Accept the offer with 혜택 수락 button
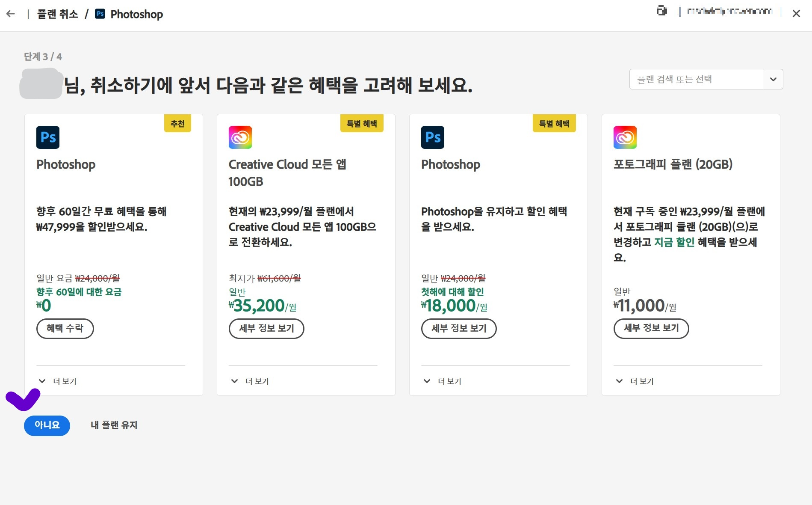The width and height of the screenshot is (812, 505). click(65, 329)
